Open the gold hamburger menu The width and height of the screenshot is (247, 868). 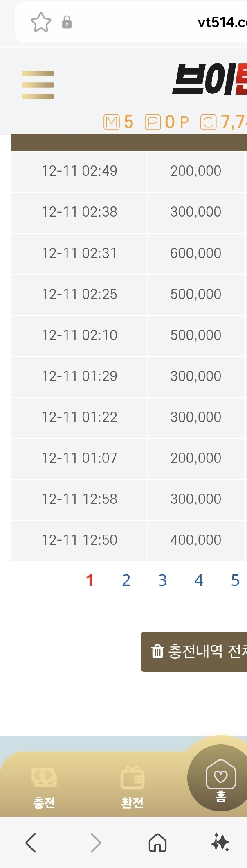(38, 85)
